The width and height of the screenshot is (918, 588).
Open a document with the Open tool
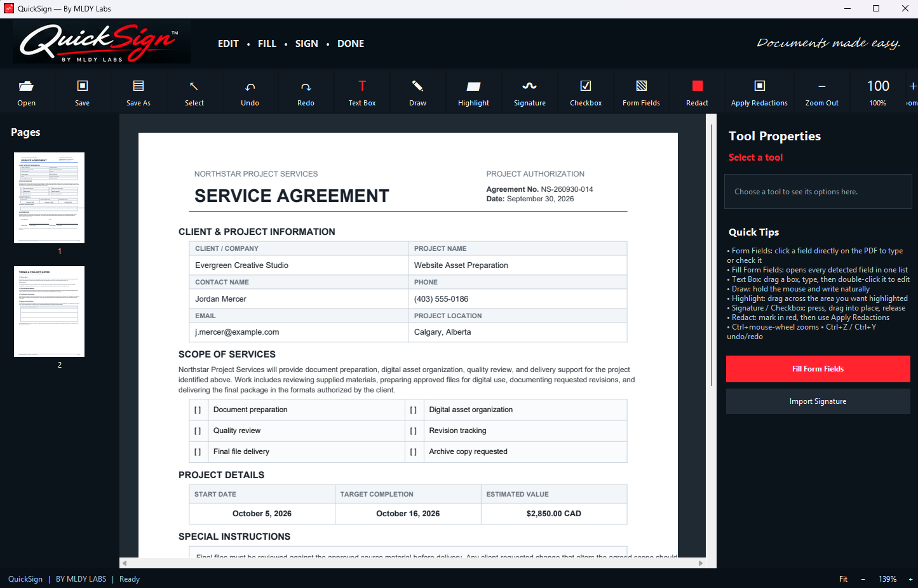coord(27,91)
